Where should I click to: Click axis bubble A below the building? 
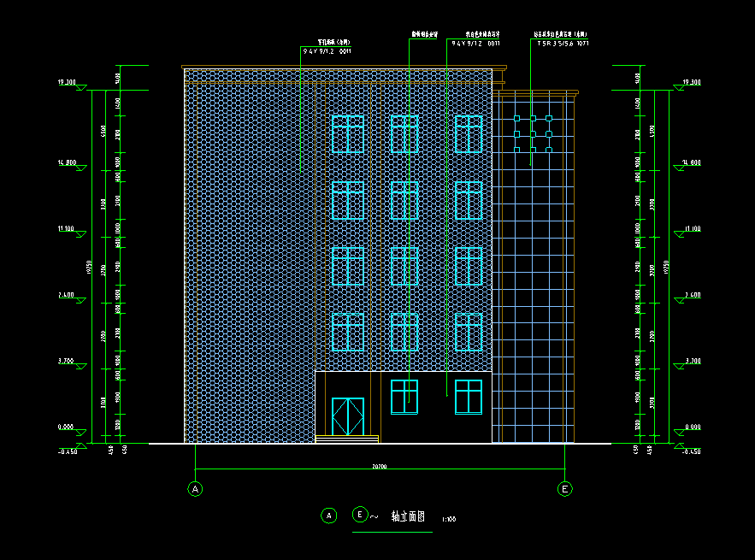(x=196, y=489)
